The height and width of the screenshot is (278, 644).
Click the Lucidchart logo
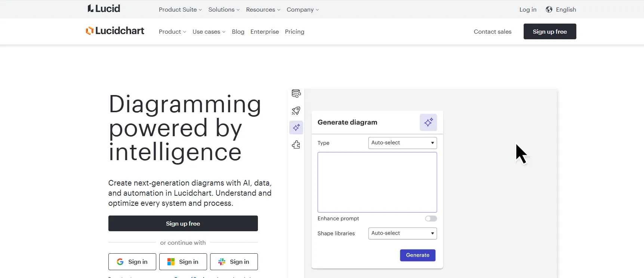tap(115, 31)
